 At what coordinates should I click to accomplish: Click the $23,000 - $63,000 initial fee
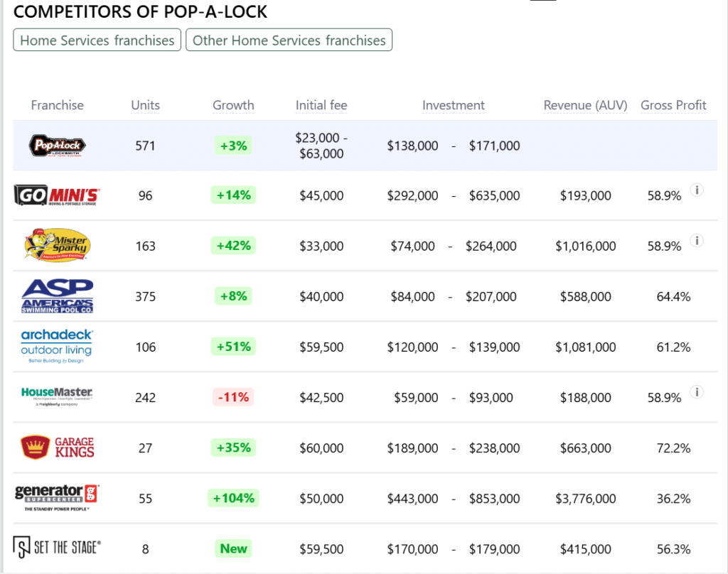[x=321, y=146]
